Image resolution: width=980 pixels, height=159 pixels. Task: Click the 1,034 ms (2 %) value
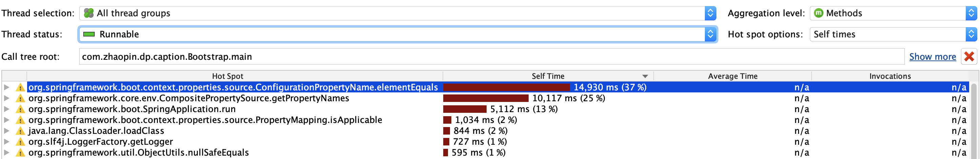click(486, 120)
